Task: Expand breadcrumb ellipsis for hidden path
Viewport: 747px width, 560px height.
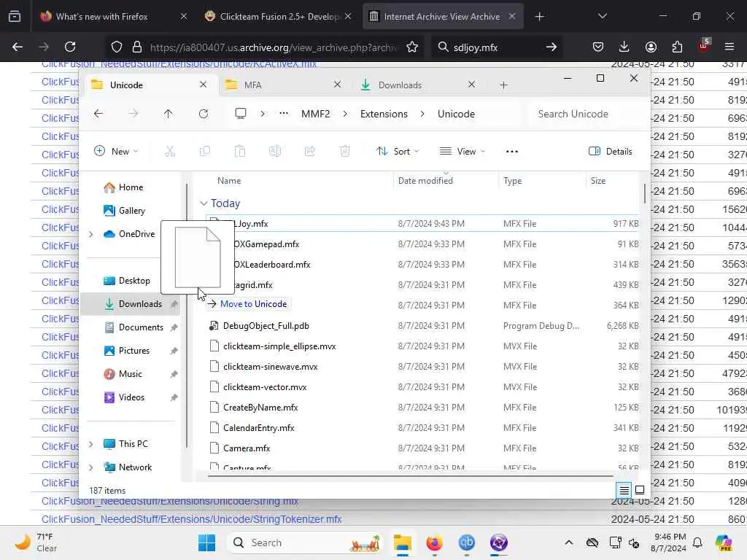Action: (284, 114)
